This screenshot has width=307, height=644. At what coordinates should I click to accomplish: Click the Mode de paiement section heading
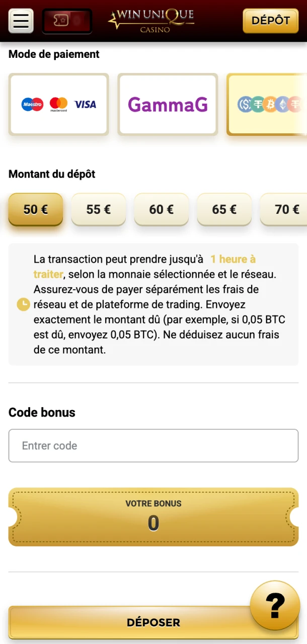pos(53,54)
